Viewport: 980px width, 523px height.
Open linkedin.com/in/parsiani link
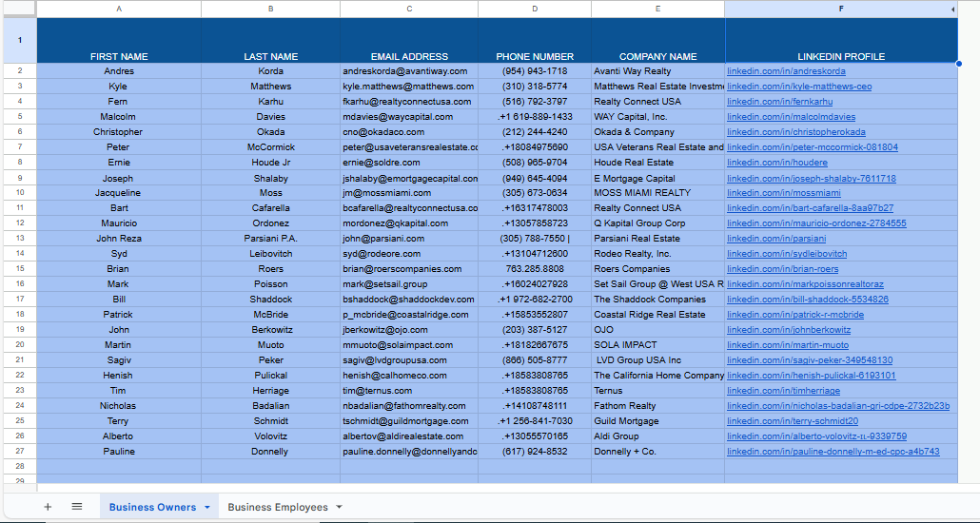click(776, 239)
